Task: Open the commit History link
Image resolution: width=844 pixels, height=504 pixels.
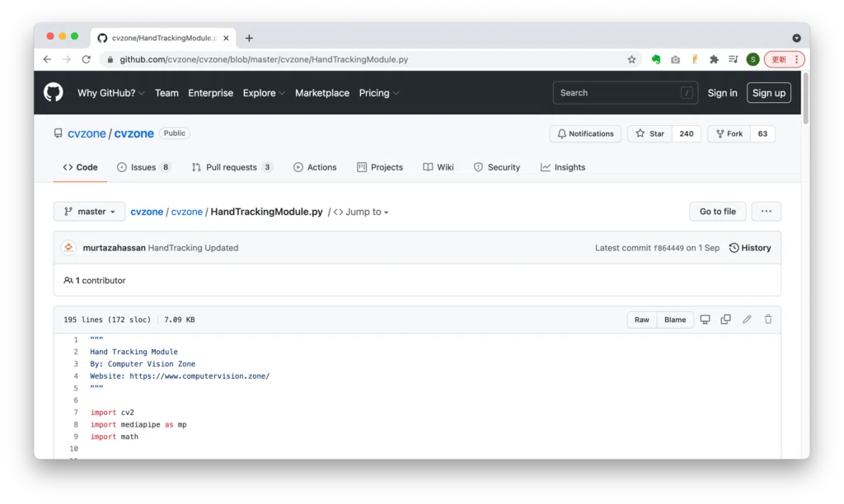Action: [750, 248]
